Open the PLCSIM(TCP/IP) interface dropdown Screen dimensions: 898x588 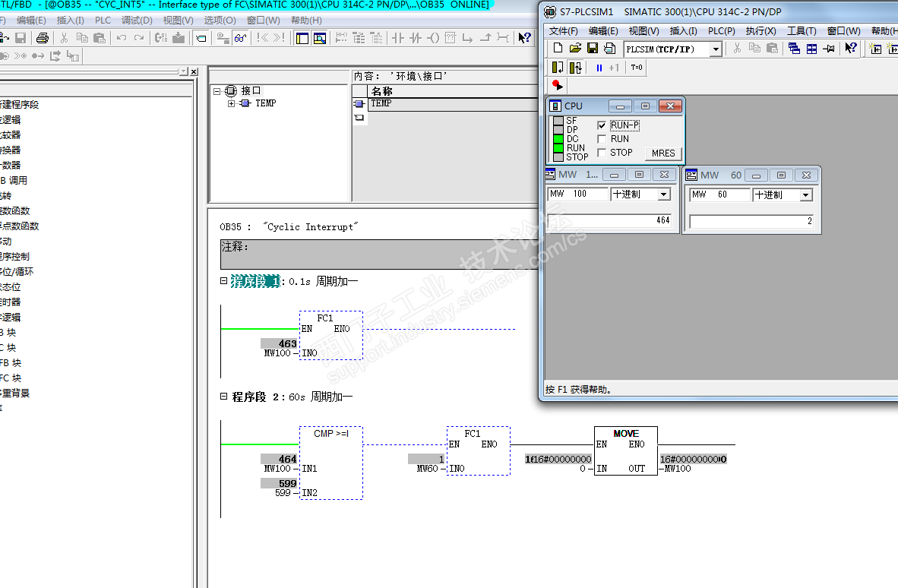point(716,49)
